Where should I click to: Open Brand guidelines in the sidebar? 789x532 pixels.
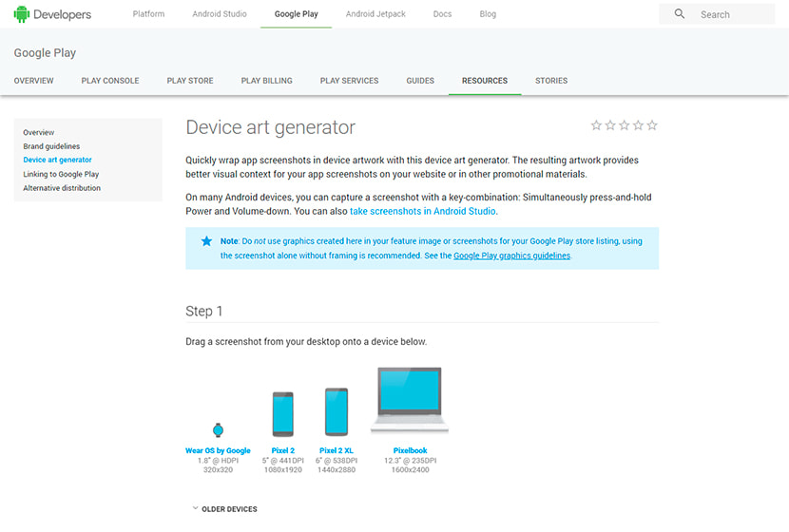tap(51, 146)
